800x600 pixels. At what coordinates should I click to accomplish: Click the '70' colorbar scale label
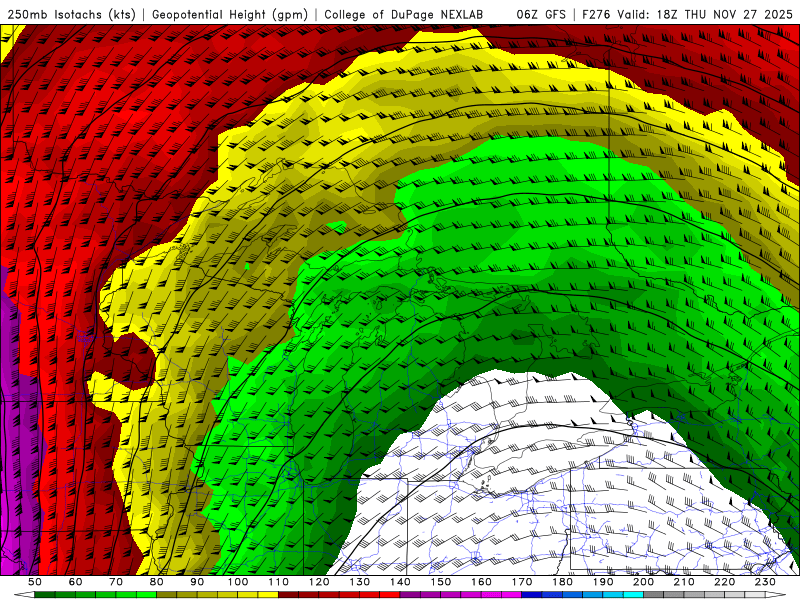coord(116,582)
